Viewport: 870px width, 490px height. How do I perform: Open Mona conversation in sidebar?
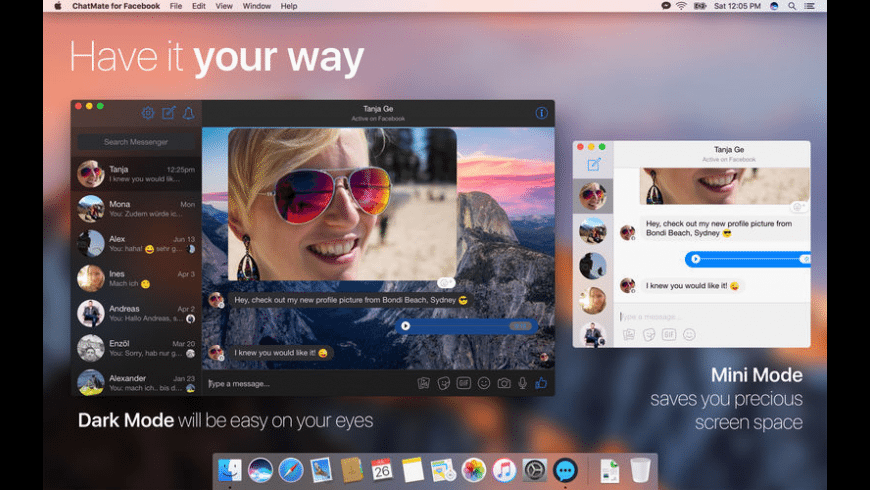136,209
